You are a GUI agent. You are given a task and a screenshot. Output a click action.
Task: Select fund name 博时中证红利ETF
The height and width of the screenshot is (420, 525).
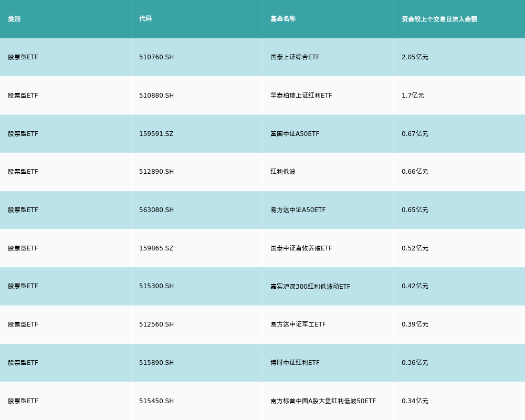[x=295, y=363]
